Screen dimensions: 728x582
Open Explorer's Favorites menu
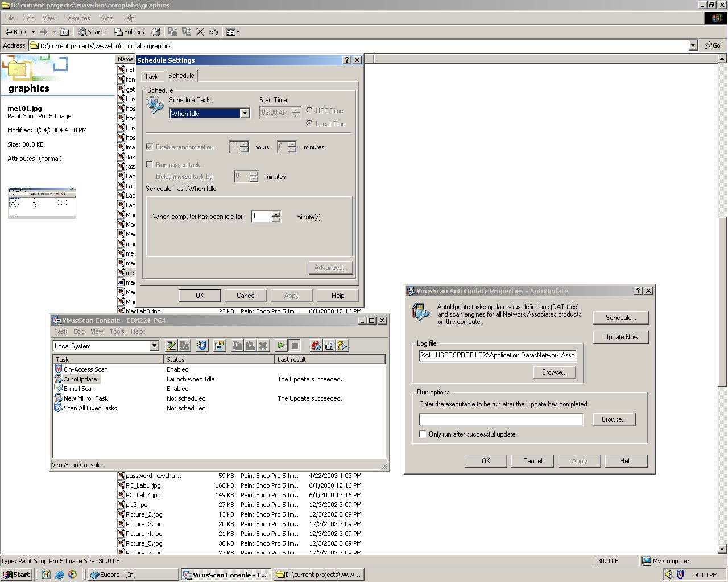click(77, 18)
